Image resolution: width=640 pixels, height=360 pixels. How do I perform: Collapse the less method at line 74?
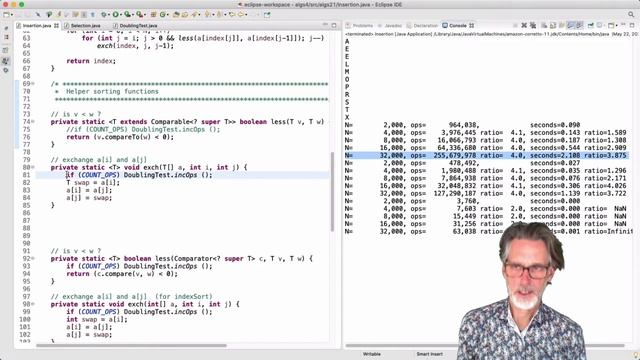tap(33, 122)
